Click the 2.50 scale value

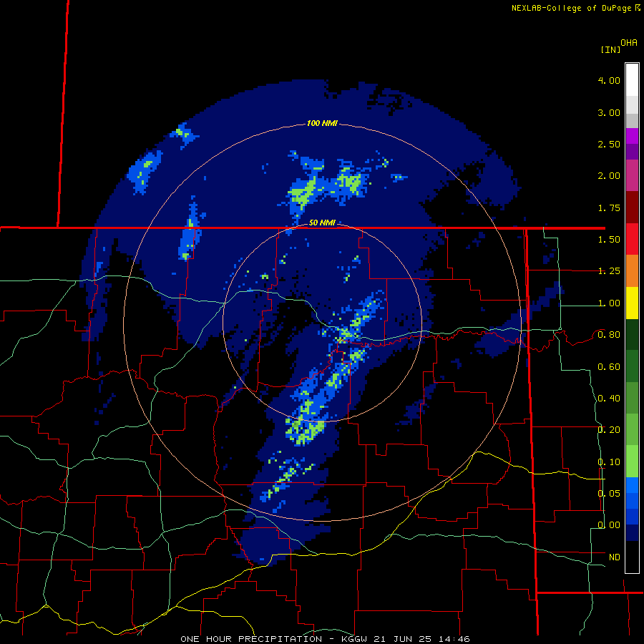pos(609,144)
